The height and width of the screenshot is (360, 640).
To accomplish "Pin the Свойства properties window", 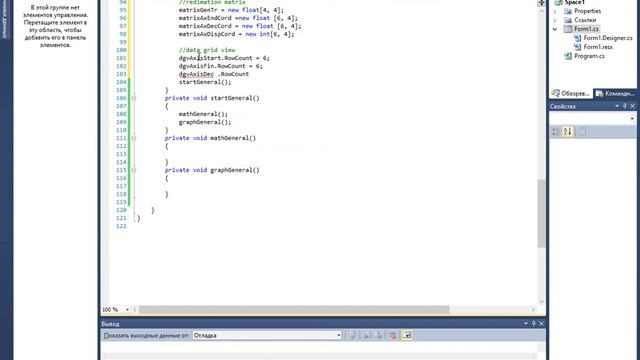I will click(624, 106).
